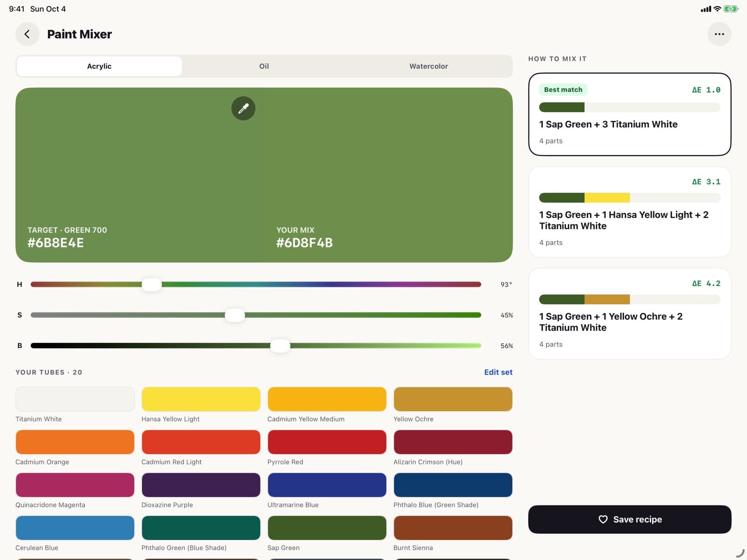
Task: Click the hue value 93°
Action: (506, 284)
